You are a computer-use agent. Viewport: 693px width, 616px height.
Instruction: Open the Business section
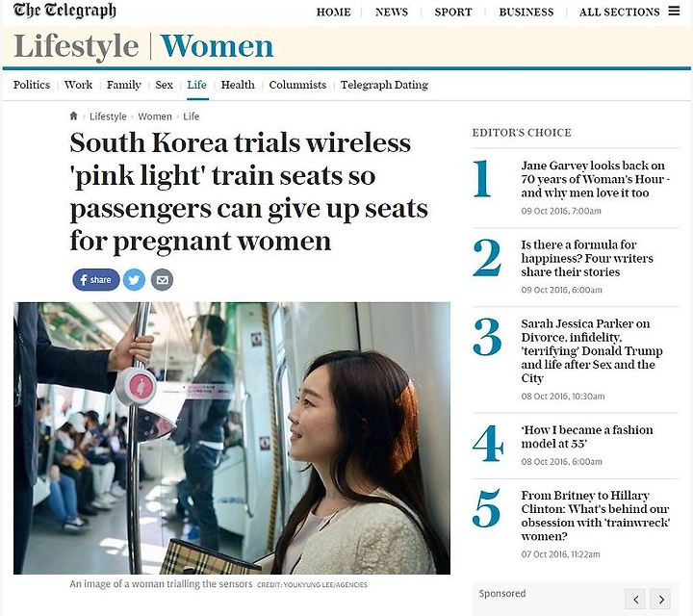(526, 12)
